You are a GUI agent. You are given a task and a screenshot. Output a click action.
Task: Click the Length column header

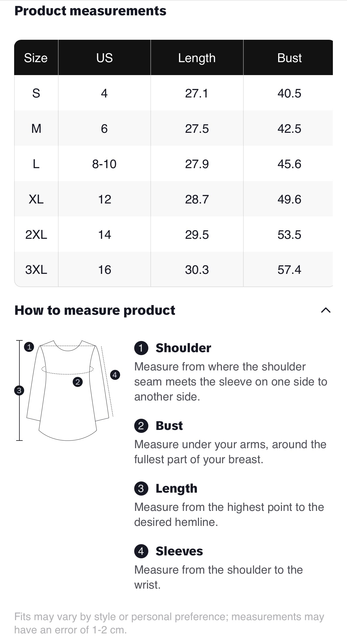(x=197, y=58)
